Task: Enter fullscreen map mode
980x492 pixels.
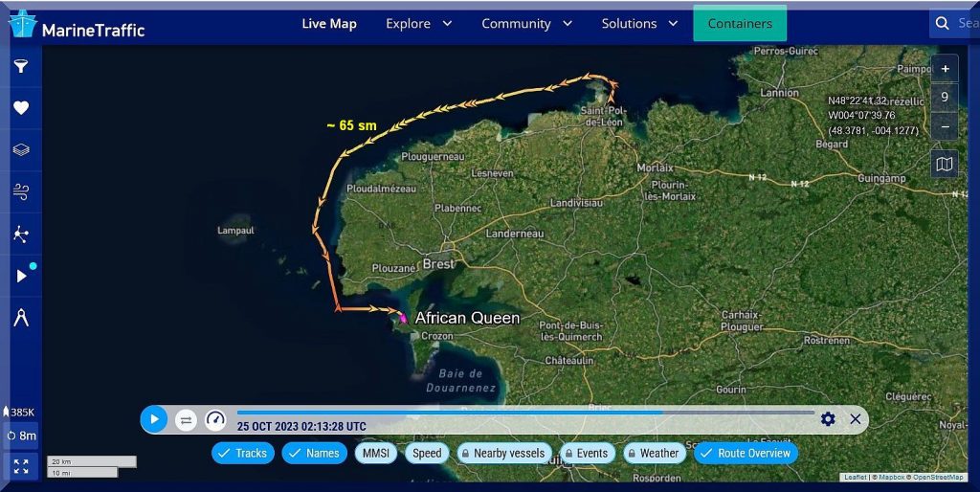Action: click(21, 467)
